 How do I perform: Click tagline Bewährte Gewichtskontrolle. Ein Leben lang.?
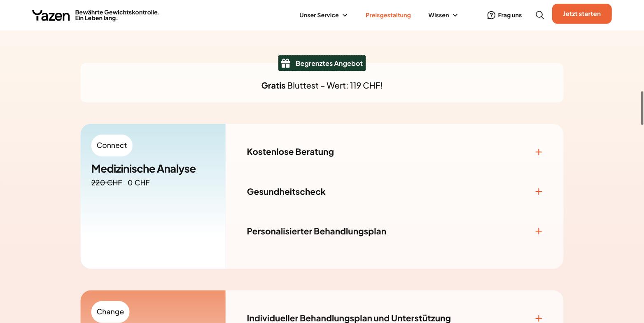[x=117, y=15]
